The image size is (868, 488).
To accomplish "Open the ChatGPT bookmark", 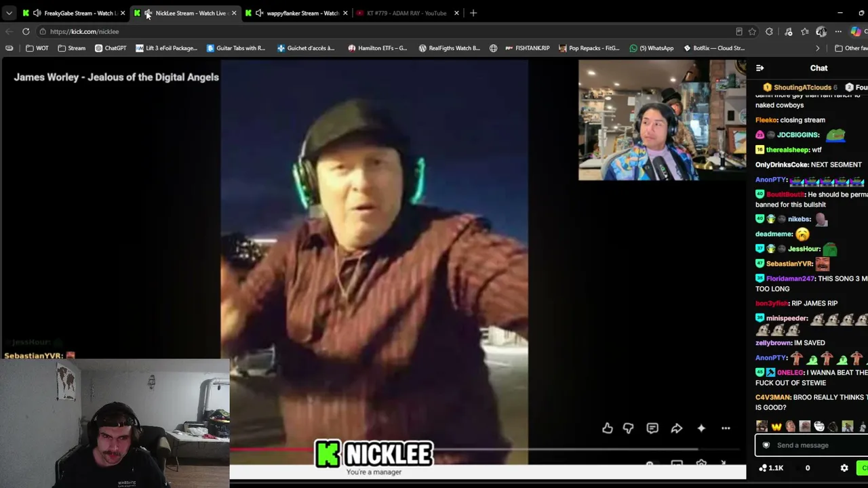I will tap(111, 48).
